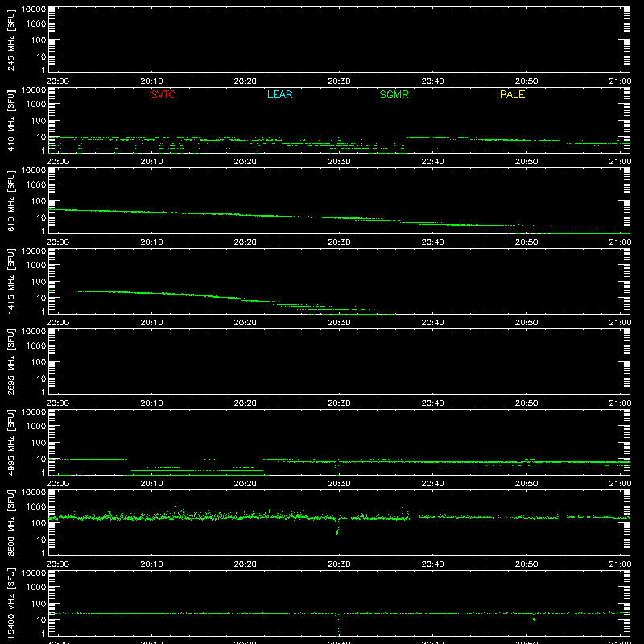
Task: Click the 100 y-tick of the 4995 MHz panel
Action: [x=39, y=443]
